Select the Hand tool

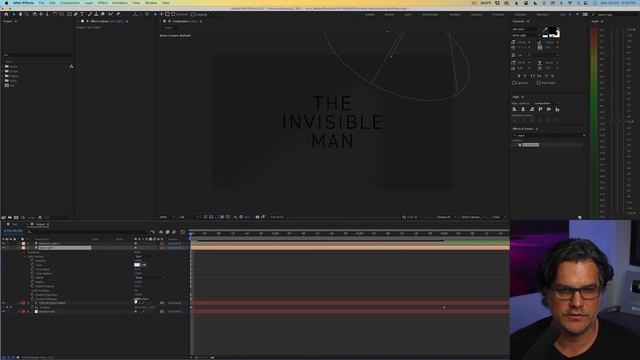pos(20,14)
